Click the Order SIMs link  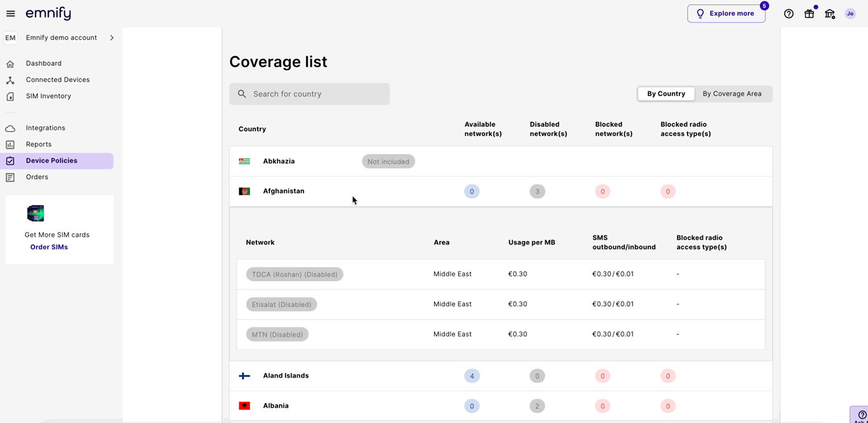[x=49, y=247]
